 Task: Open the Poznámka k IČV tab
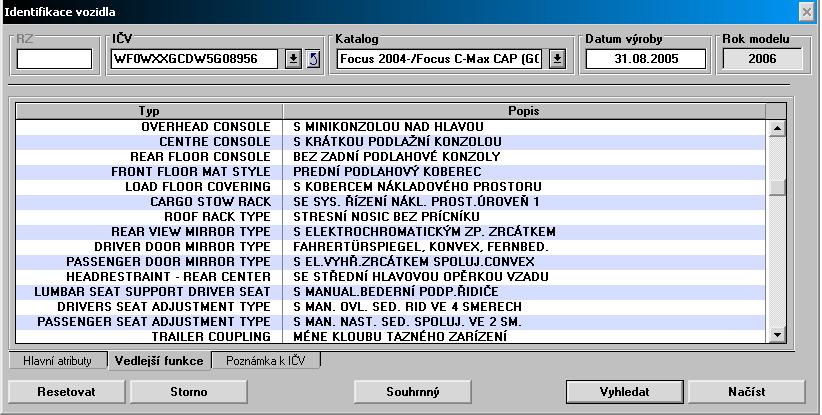coord(266,360)
